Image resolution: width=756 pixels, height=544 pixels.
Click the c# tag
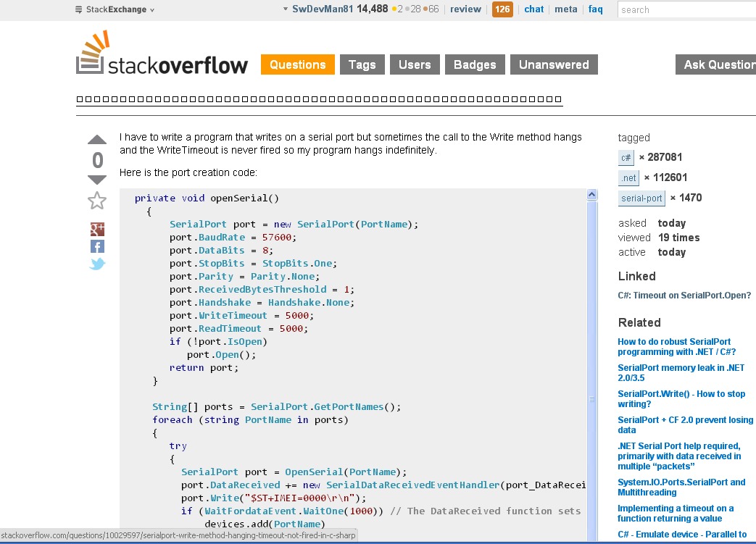coord(626,158)
